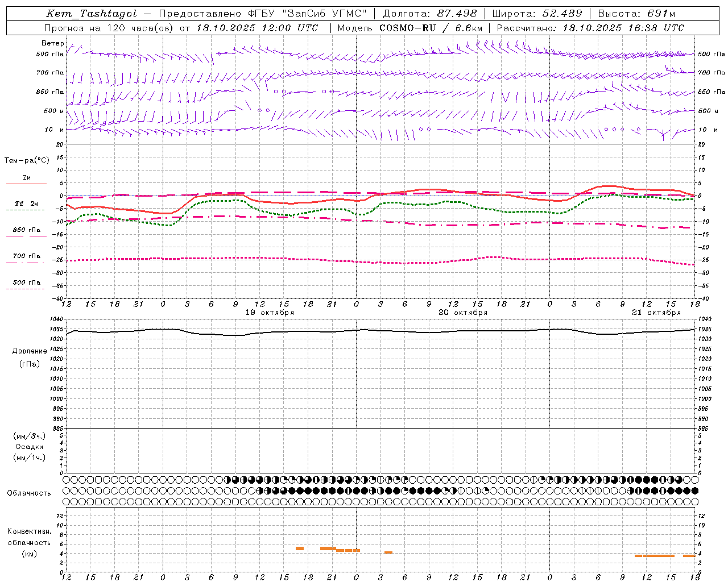
Task: Click the 850 гПа temperature legend entry
Action: pos(27,230)
